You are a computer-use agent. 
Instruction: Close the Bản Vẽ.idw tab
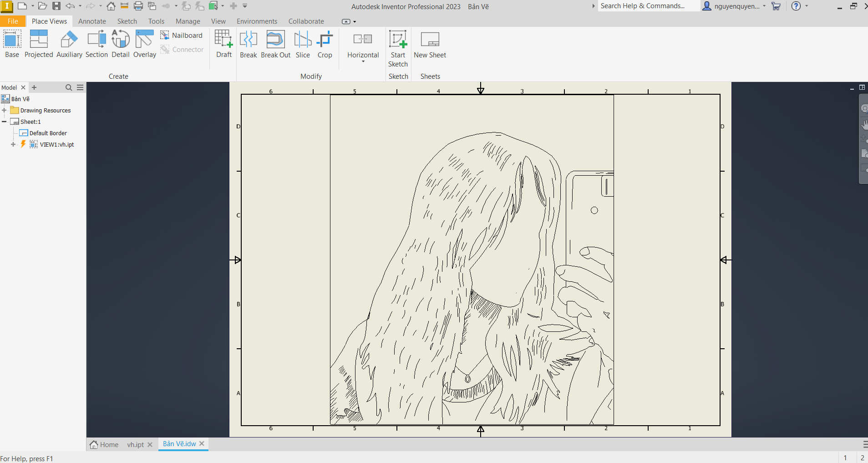click(202, 443)
